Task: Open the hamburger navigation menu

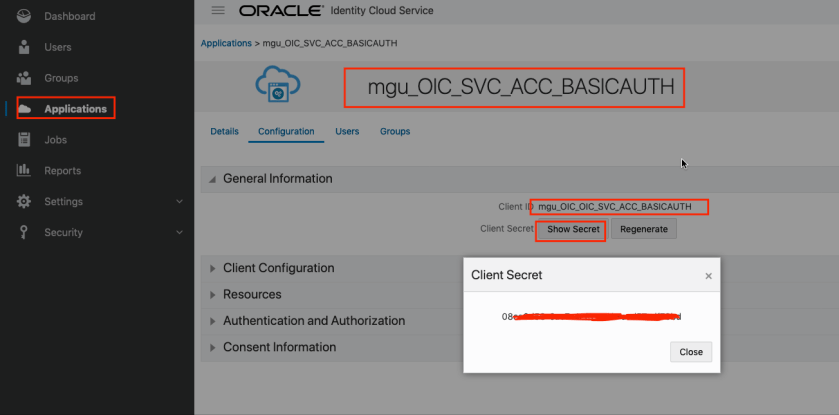Action: click(218, 11)
